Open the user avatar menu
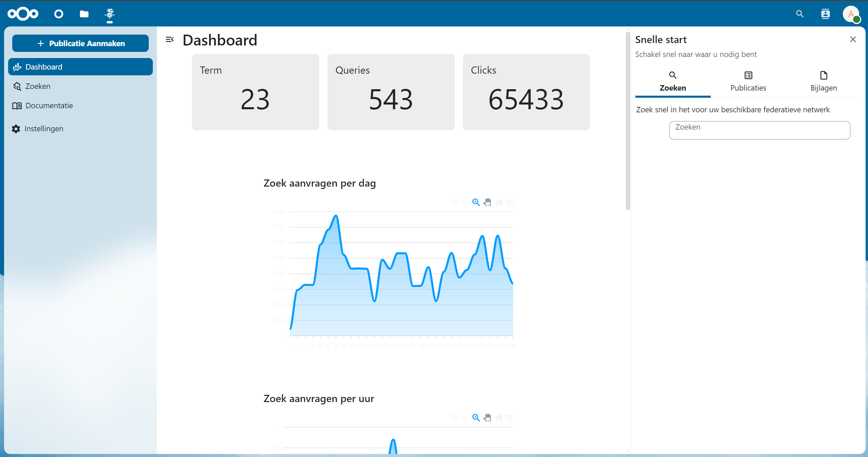 851,14
